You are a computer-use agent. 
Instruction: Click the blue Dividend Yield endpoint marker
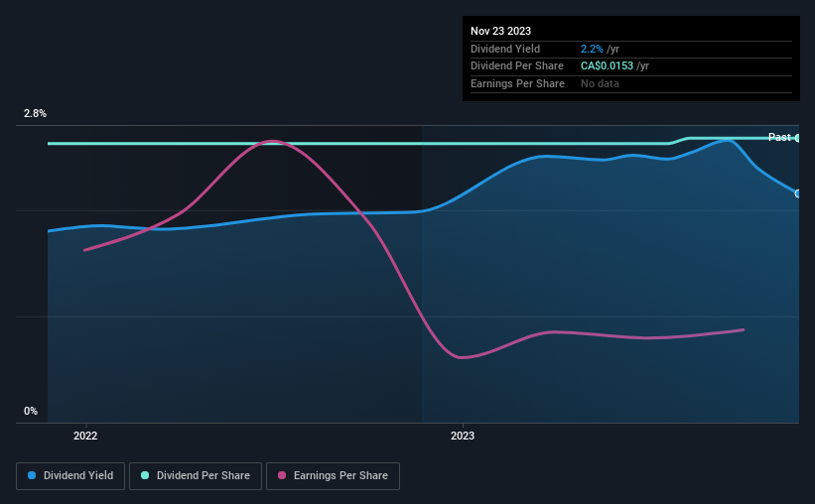tap(798, 193)
